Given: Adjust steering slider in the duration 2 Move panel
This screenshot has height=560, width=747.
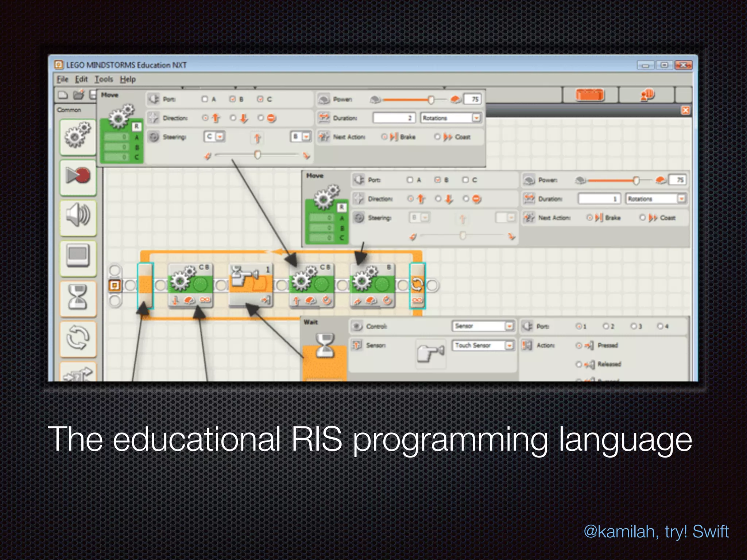Looking at the screenshot, I should (258, 155).
